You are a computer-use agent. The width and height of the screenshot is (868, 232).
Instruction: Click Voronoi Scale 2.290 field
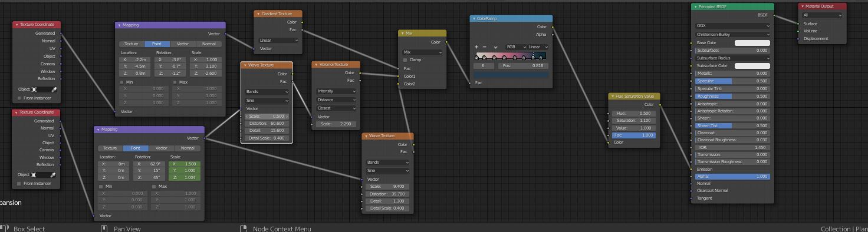336,124
